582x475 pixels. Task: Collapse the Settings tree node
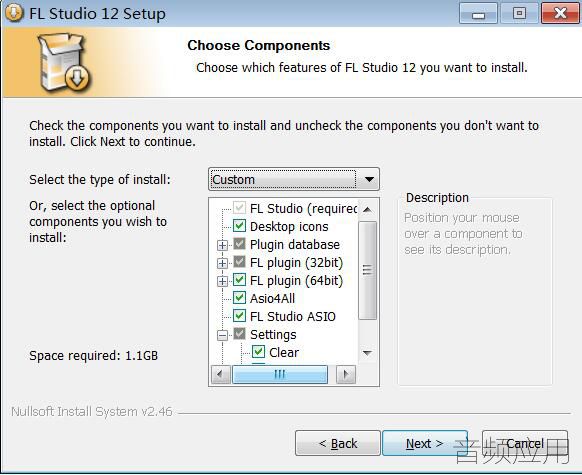(x=222, y=335)
